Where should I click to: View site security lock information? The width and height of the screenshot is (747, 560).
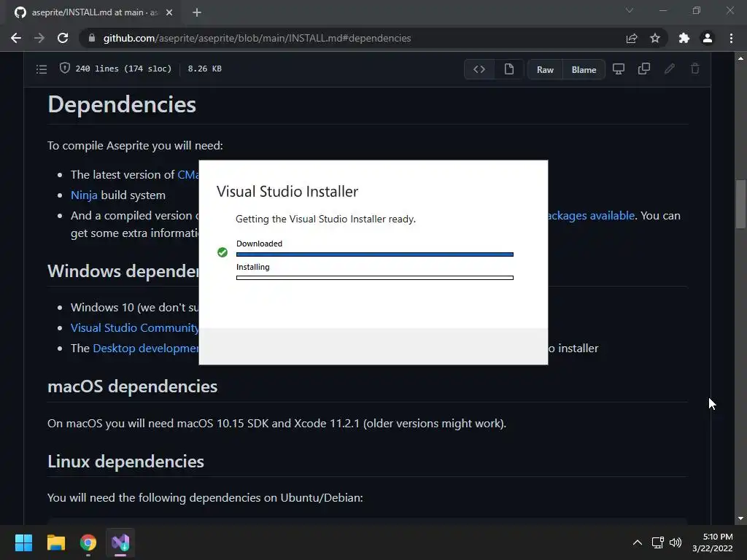pos(92,38)
